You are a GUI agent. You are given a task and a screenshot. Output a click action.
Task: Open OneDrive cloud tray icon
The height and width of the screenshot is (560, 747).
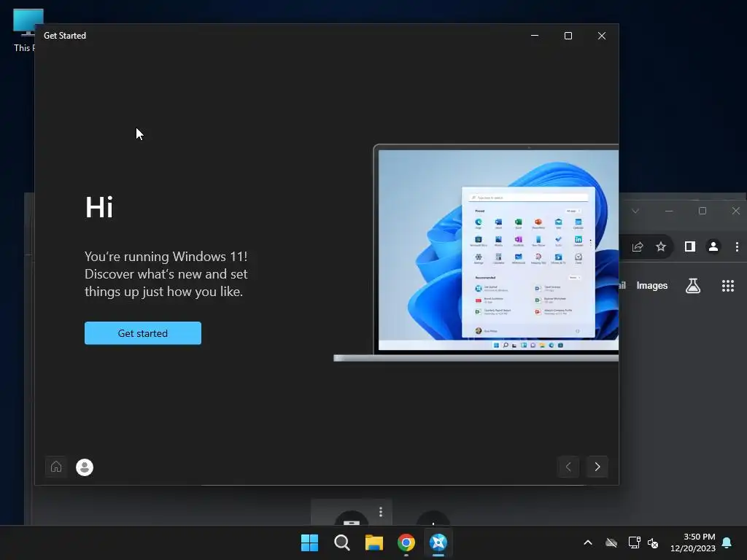[611, 542]
